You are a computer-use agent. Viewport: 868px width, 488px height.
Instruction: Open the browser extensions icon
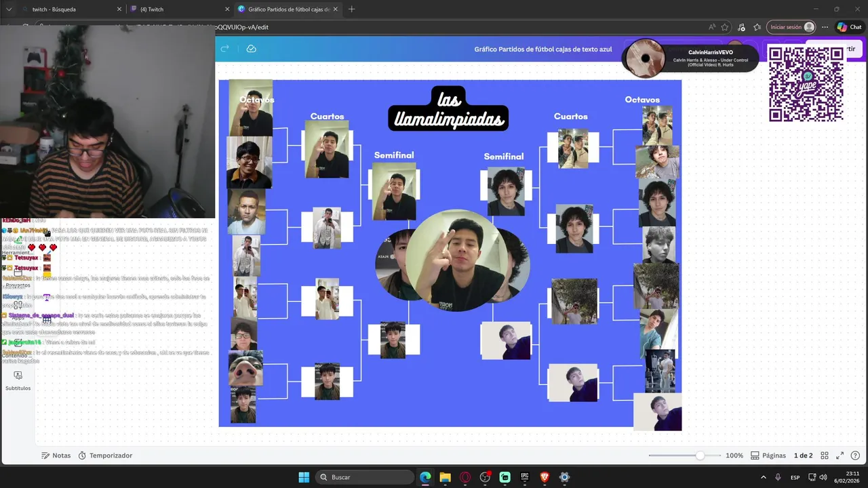point(741,27)
